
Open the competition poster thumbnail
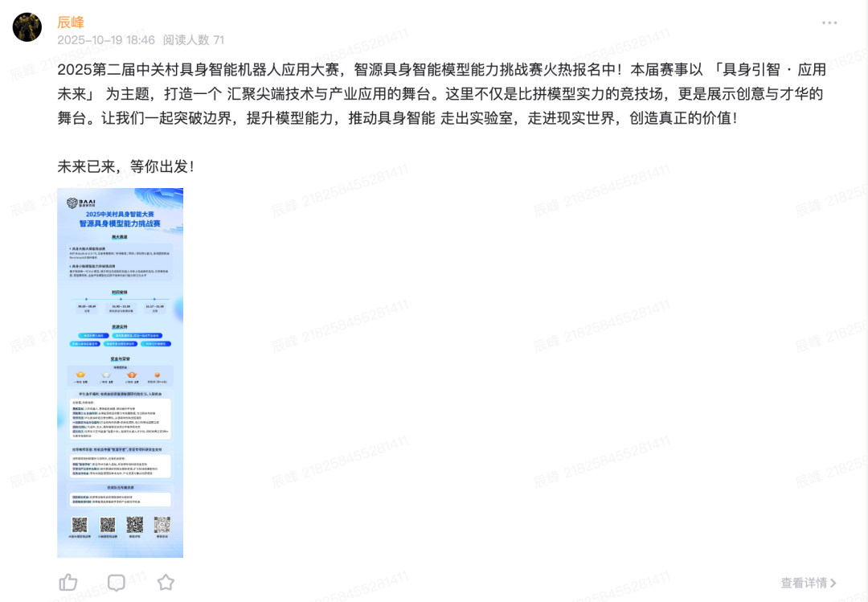[x=120, y=373]
